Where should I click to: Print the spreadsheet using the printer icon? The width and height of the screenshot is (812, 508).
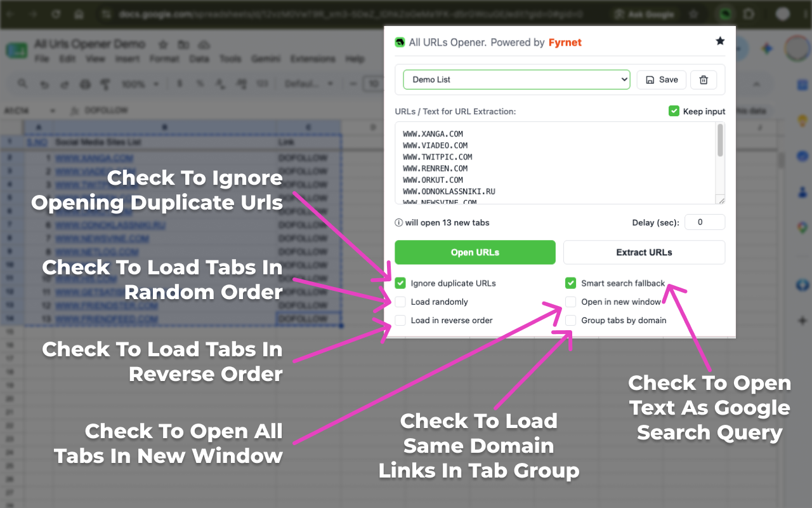[x=85, y=84]
